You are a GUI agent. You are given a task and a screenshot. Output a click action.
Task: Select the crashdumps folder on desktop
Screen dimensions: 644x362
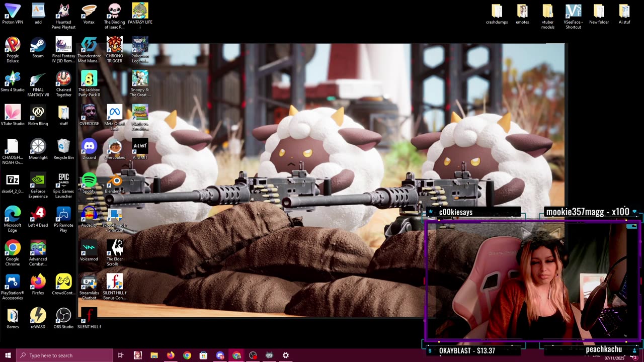tap(497, 14)
